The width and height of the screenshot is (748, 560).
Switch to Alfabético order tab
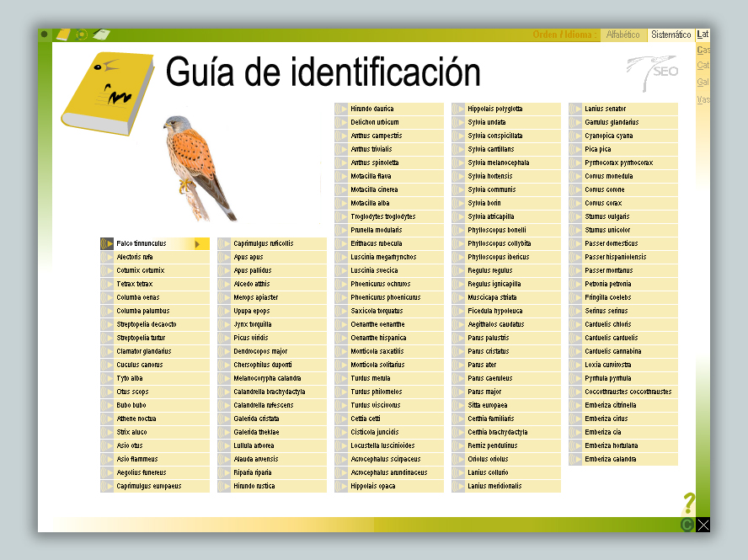click(622, 35)
